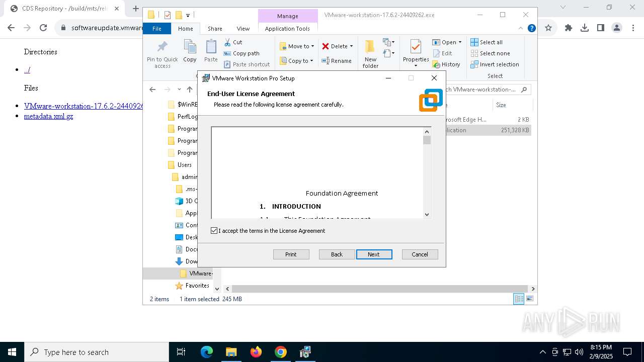
Task: Click Explorer back navigation arrow
Action: (152, 89)
